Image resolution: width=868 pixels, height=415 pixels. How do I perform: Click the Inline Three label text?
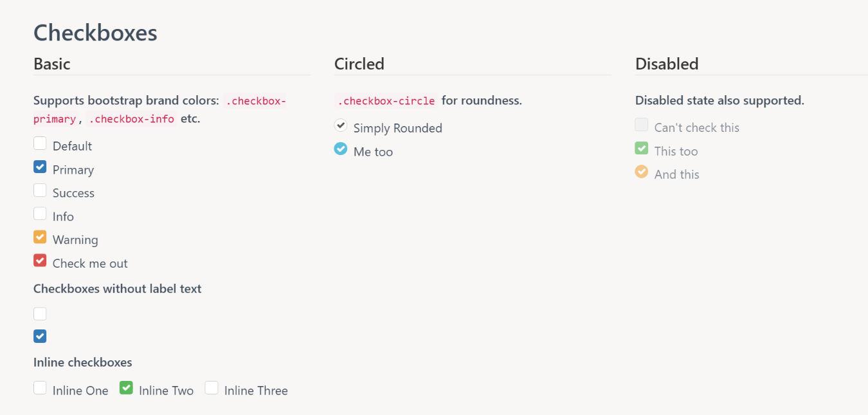click(256, 391)
